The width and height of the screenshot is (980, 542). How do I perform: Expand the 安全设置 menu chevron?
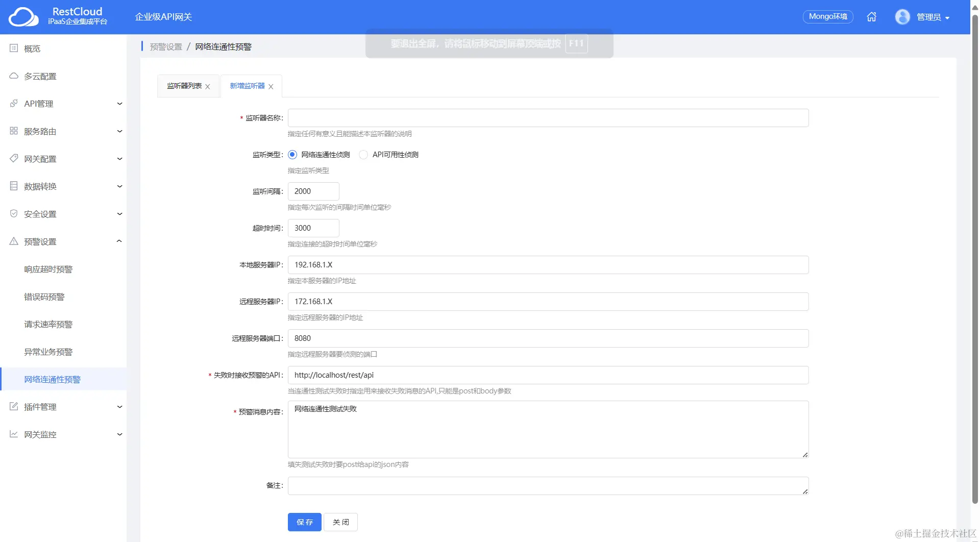pyautogui.click(x=119, y=214)
